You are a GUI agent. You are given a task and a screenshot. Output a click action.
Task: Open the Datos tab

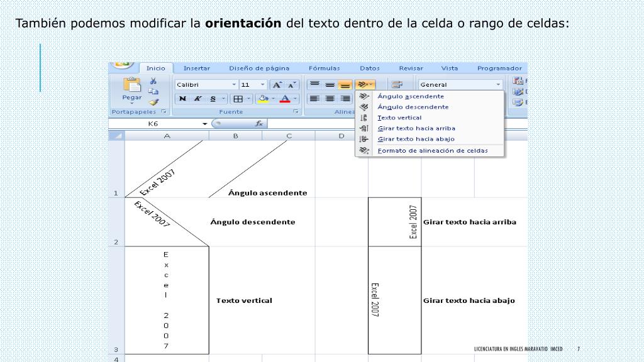click(x=370, y=68)
